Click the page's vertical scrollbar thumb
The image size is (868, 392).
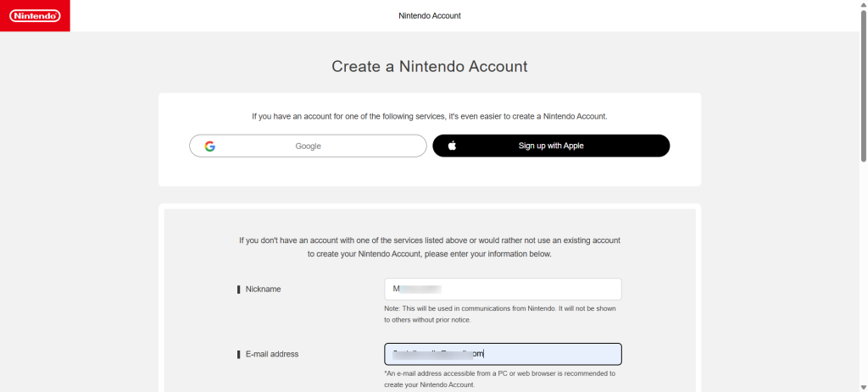click(x=864, y=85)
